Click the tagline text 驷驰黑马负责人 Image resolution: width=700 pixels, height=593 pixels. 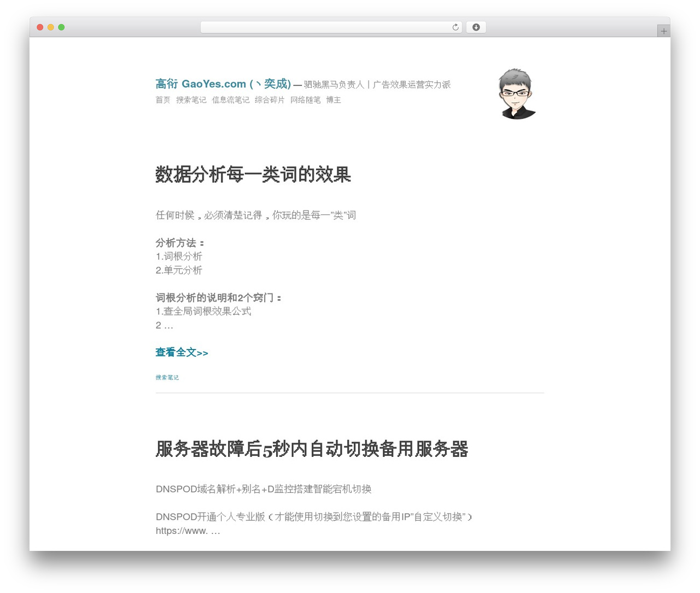pos(334,84)
